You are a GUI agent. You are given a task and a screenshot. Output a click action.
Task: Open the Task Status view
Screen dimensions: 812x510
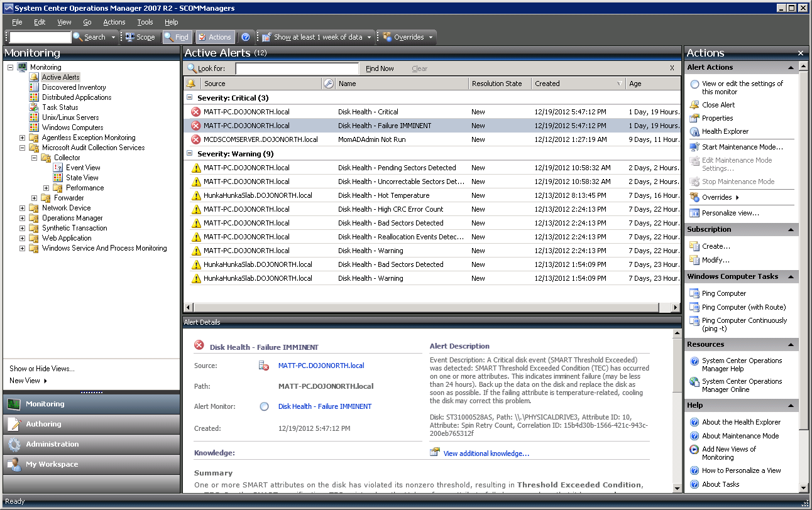pyautogui.click(x=60, y=107)
